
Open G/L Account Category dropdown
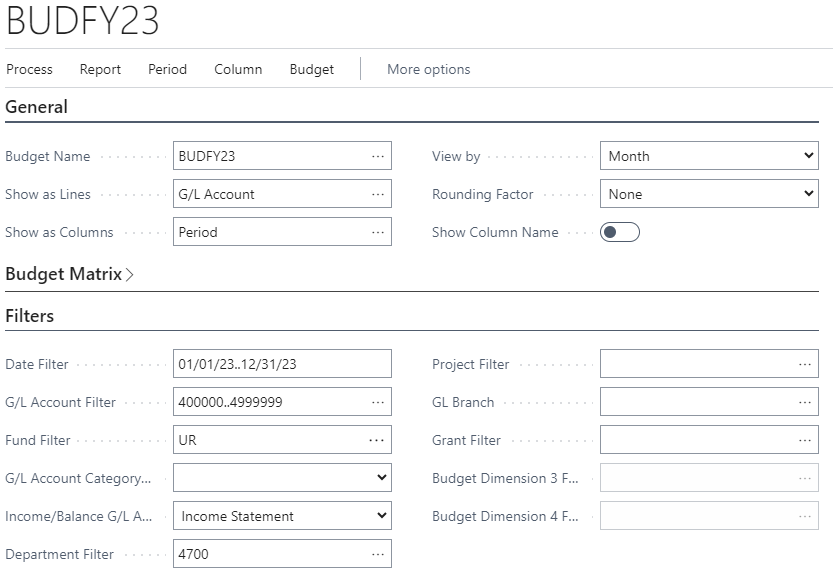(x=282, y=478)
